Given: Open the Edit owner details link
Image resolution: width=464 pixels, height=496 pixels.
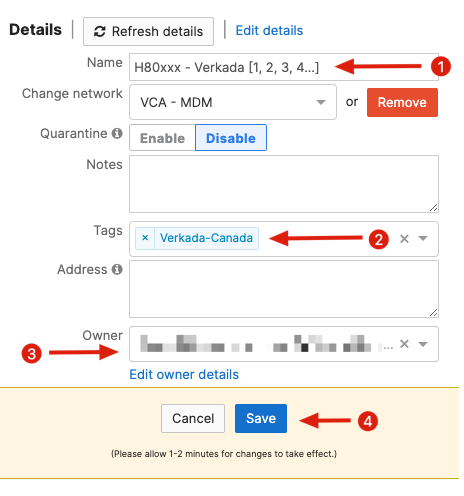Looking at the screenshot, I should (x=184, y=374).
